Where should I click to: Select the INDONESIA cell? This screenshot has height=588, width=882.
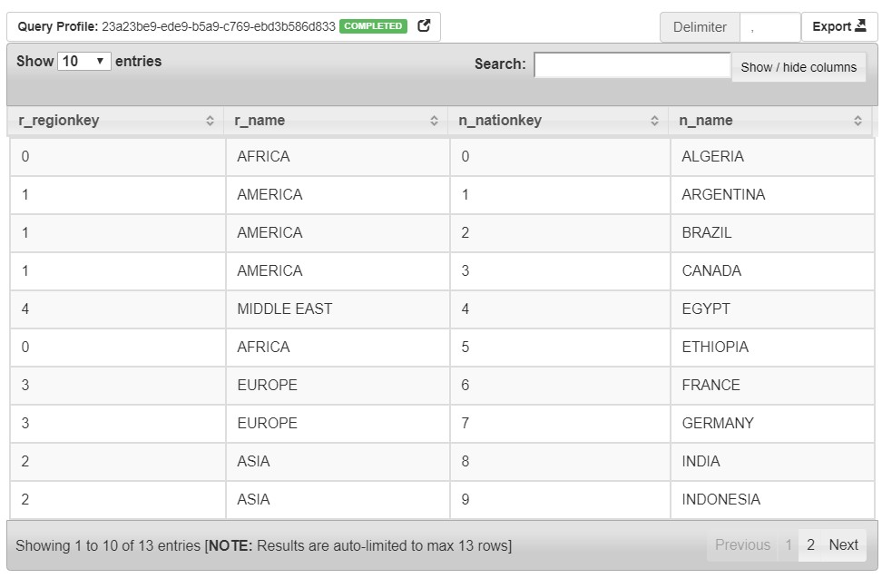(772, 500)
